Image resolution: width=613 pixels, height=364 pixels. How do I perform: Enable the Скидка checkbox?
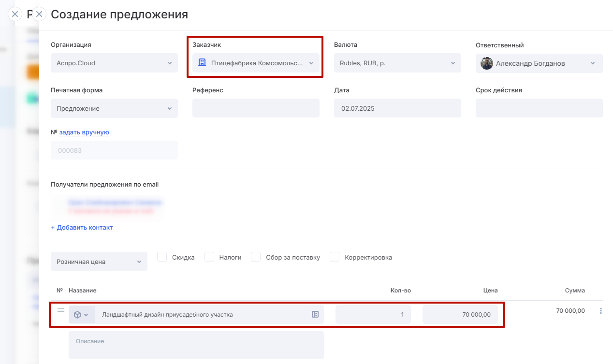point(162,257)
